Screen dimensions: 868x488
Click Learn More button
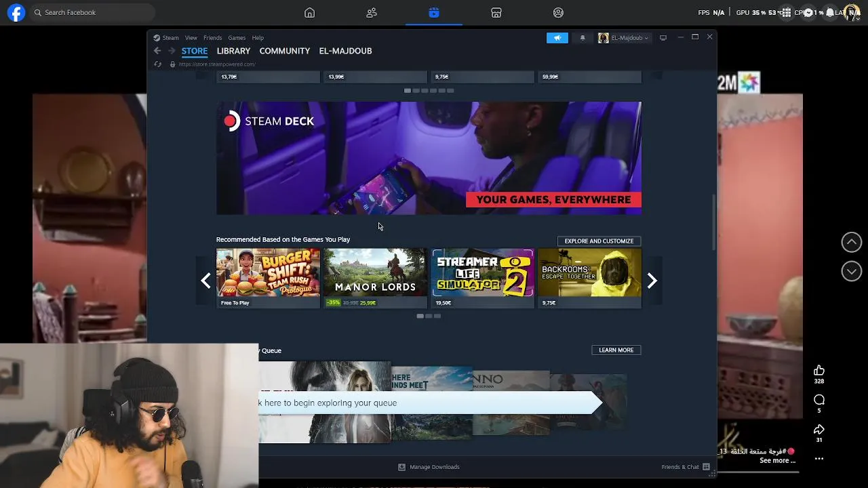[x=616, y=350]
